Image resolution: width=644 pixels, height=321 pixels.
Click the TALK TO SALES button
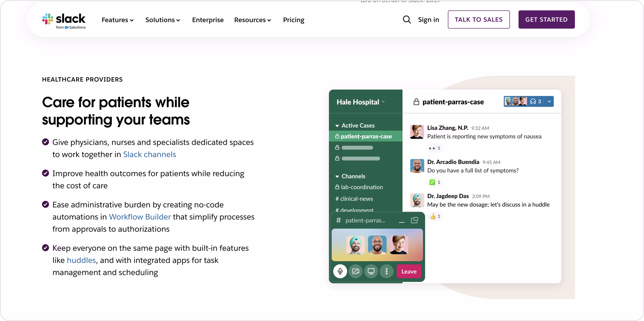tap(479, 19)
